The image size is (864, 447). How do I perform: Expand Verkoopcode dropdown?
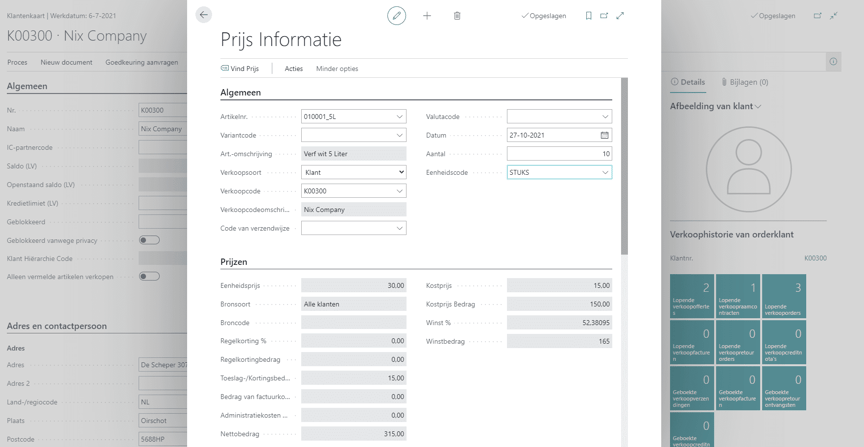click(399, 191)
